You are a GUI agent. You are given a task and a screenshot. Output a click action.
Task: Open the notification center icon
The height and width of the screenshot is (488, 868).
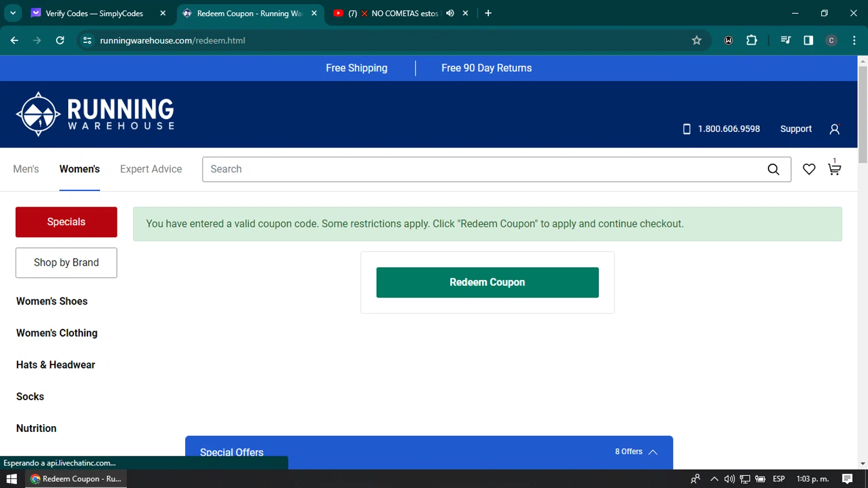[x=847, y=479]
